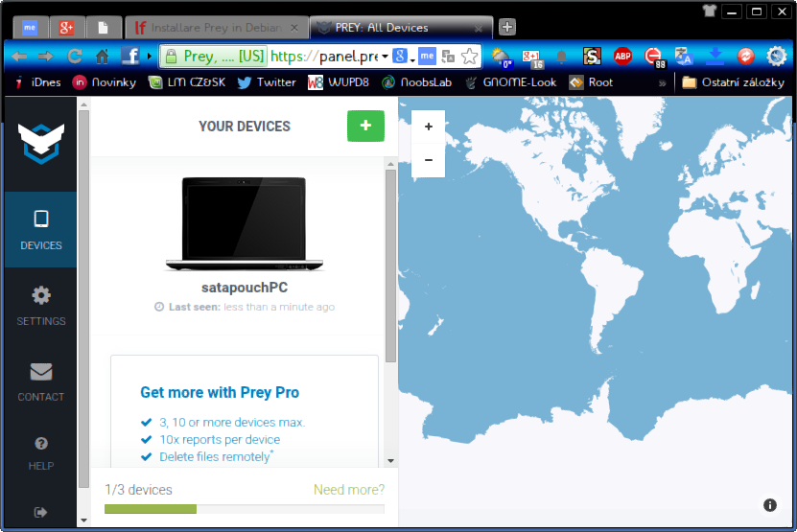Switch to pinned blank document tab

[104, 28]
